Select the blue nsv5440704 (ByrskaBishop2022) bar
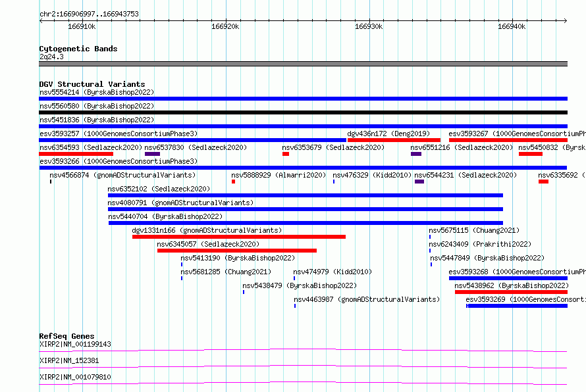The image size is (586, 392). coord(306,223)
